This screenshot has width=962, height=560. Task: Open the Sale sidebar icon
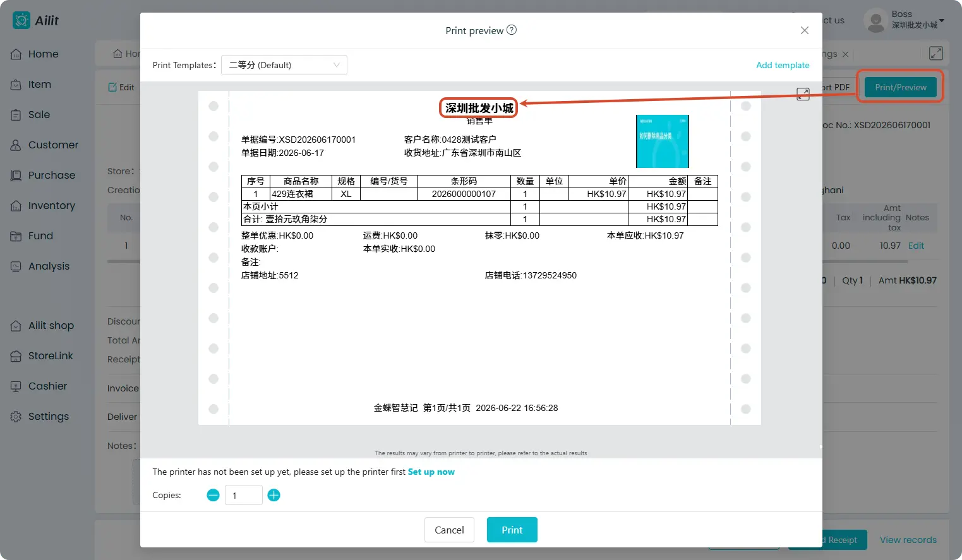pos(16,115)
